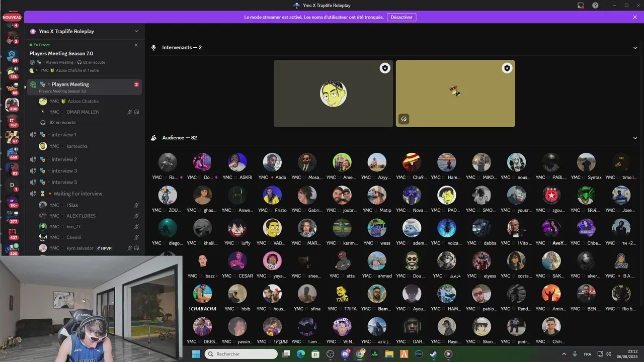Open the server with 89 unread badge
This screenshot has width=644, height=362.
tap(12, 56)
